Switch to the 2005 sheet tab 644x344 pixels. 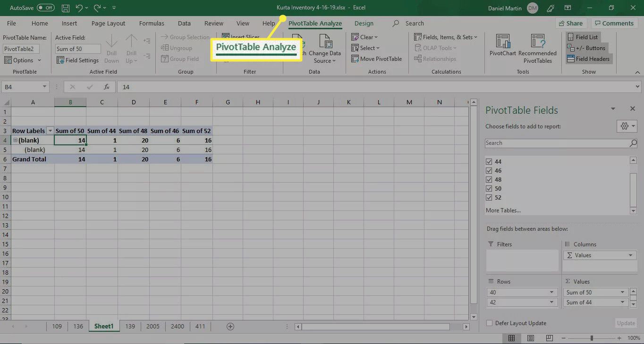click(153, 326)
